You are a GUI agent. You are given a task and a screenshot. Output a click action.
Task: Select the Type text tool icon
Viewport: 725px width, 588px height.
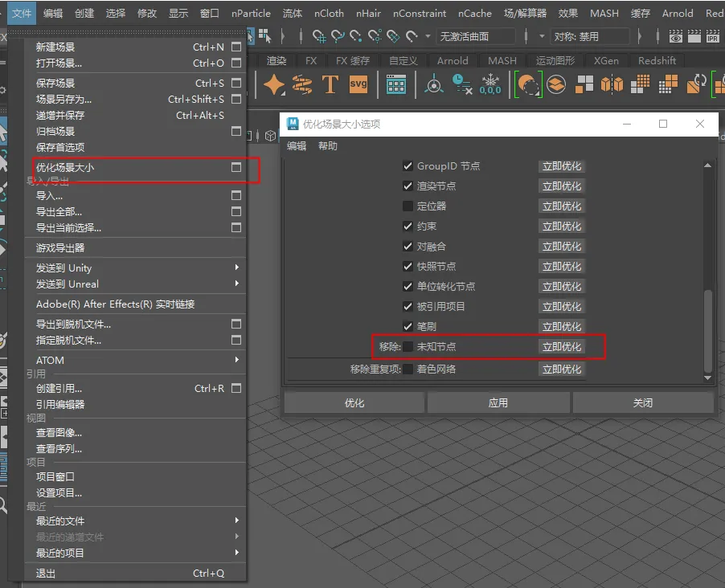[330, 84]
